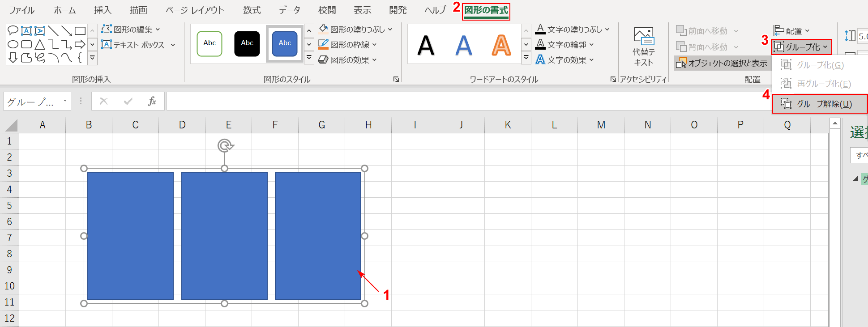Select the scribble shape tool
Viewport: 868px width, 327px height.
coord(40,58)
